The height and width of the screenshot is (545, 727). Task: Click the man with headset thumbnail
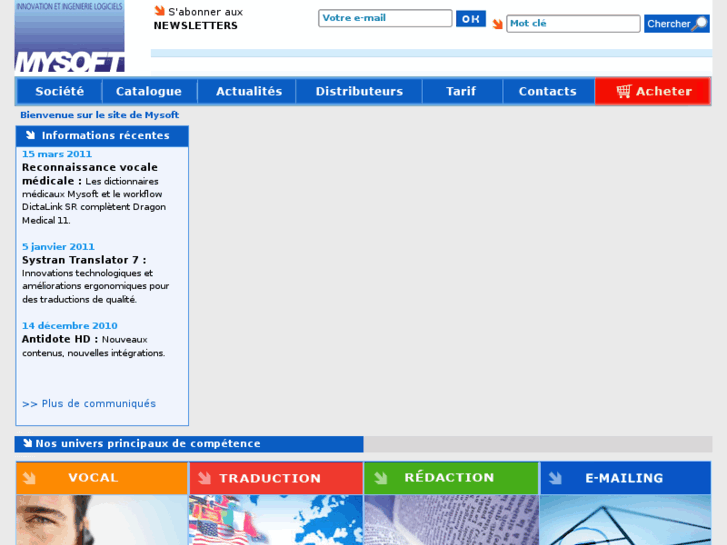coord(102,520)
